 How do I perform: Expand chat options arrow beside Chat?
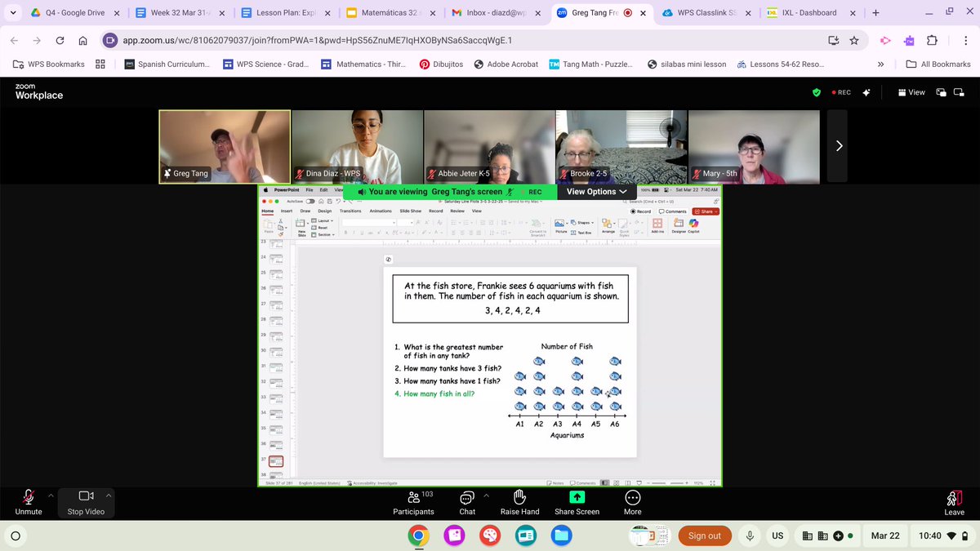tap(486, 495)
